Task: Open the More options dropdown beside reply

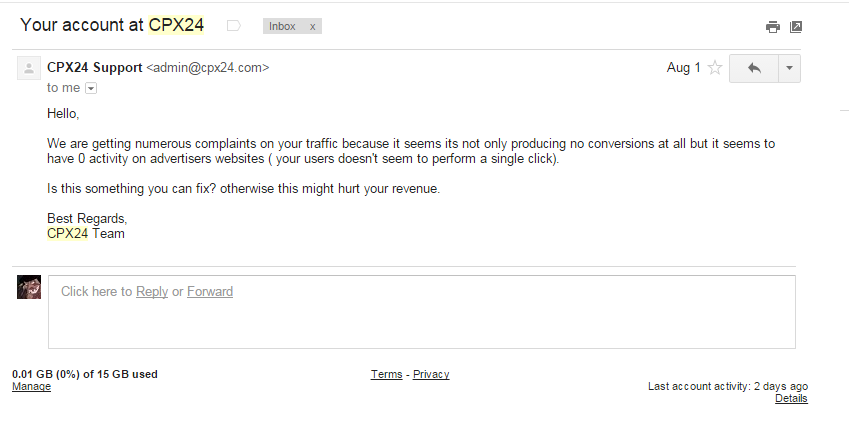Action: [789, 68]
